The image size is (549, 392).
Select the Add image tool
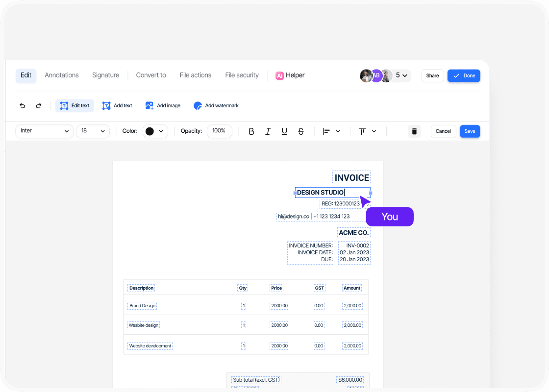[163, 106]
